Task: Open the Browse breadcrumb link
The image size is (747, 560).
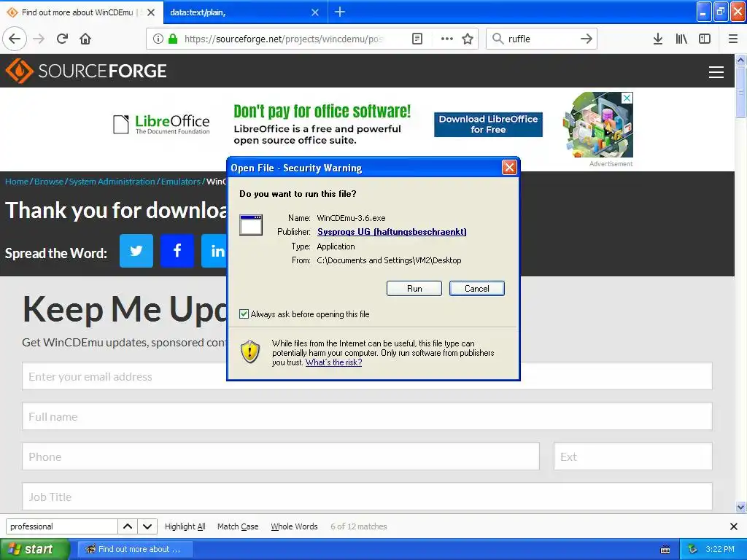Action: (x=49, y=182)
